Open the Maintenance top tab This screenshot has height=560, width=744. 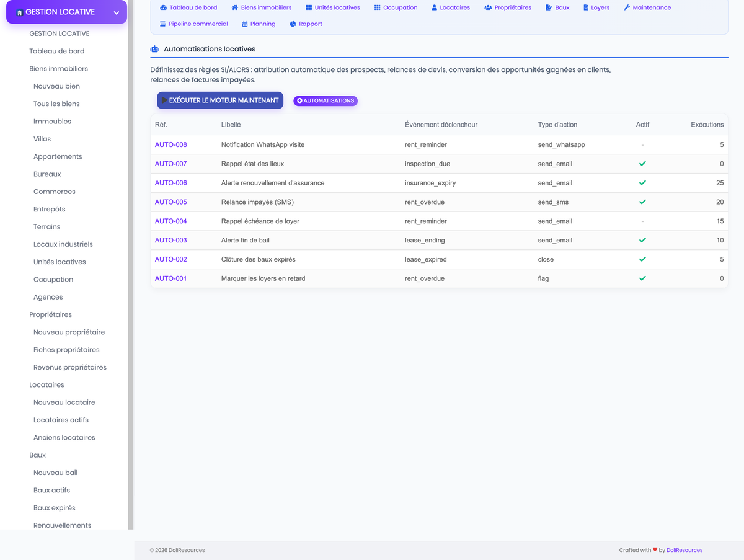tap(647, 7)
